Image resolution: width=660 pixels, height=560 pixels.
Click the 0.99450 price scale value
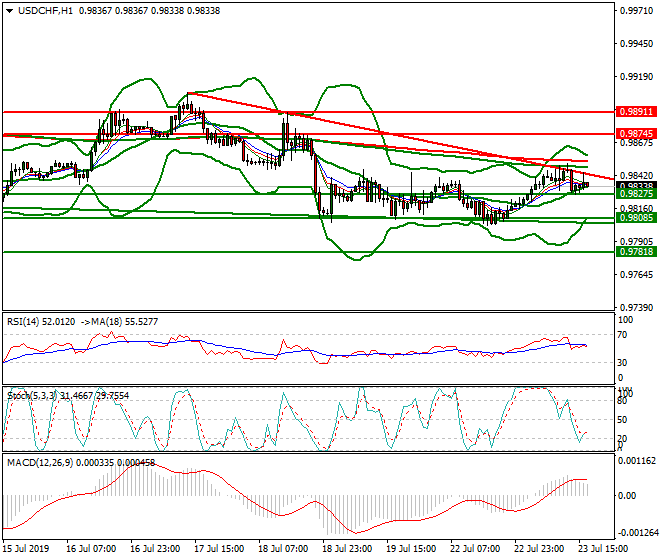tap(636, 44)
